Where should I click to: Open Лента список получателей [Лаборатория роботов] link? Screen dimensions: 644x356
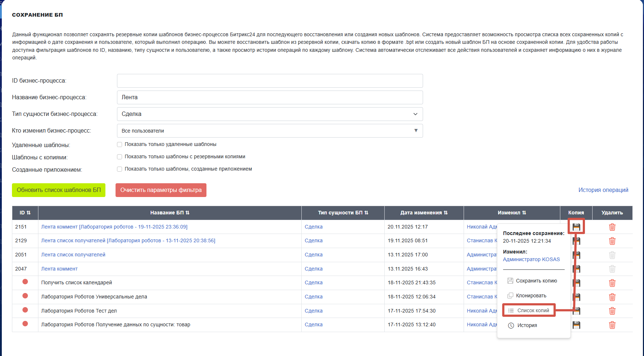click(x=128, y=240)
